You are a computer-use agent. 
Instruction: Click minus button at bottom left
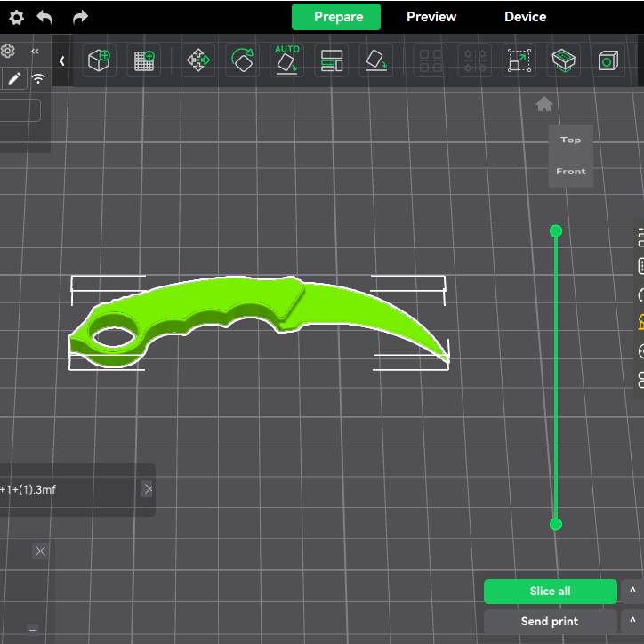coord(33,629)
